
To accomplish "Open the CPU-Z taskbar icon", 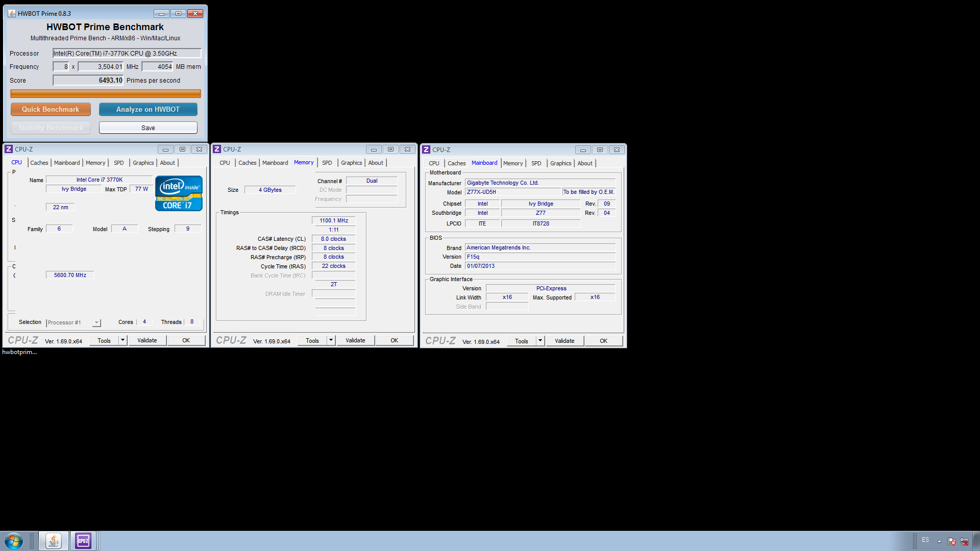I will coord(83,541).
